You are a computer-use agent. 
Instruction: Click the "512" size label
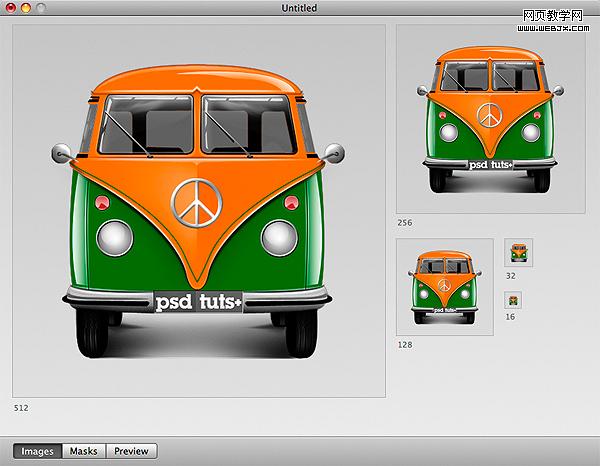pyautogui.click(x=21, y=408)
